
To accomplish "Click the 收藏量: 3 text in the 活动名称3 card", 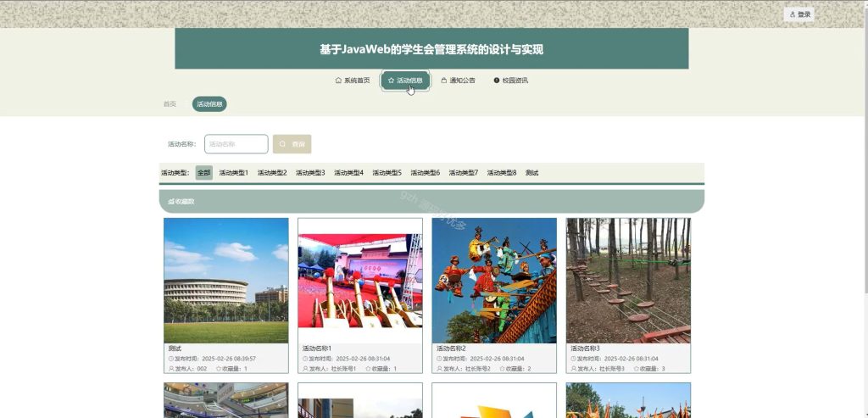I will (x=653, y=369).
